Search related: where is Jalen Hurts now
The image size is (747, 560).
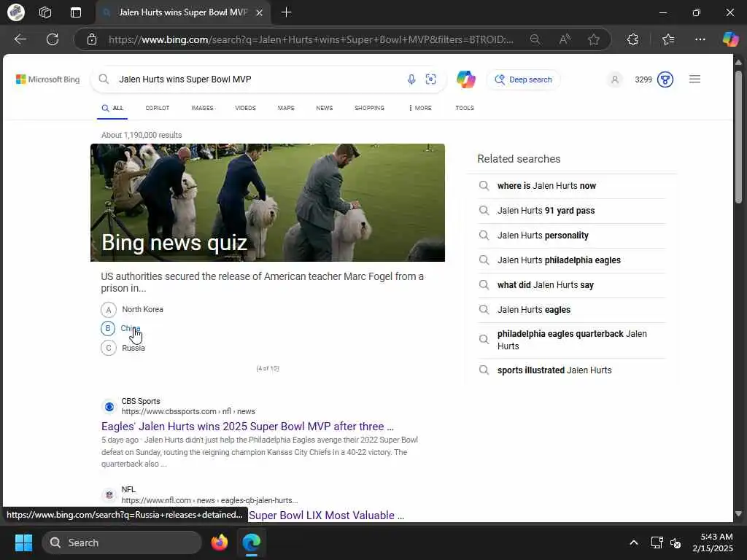point(546,186)
